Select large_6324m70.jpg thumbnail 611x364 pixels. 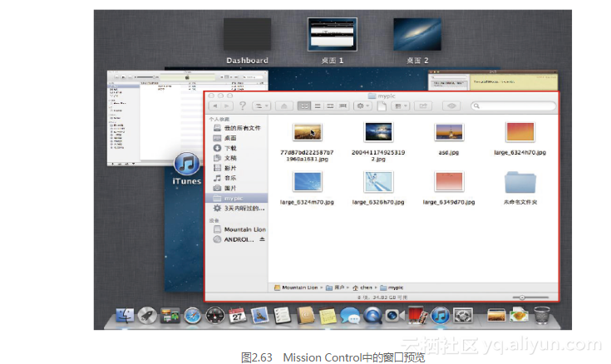pos(307,182)
